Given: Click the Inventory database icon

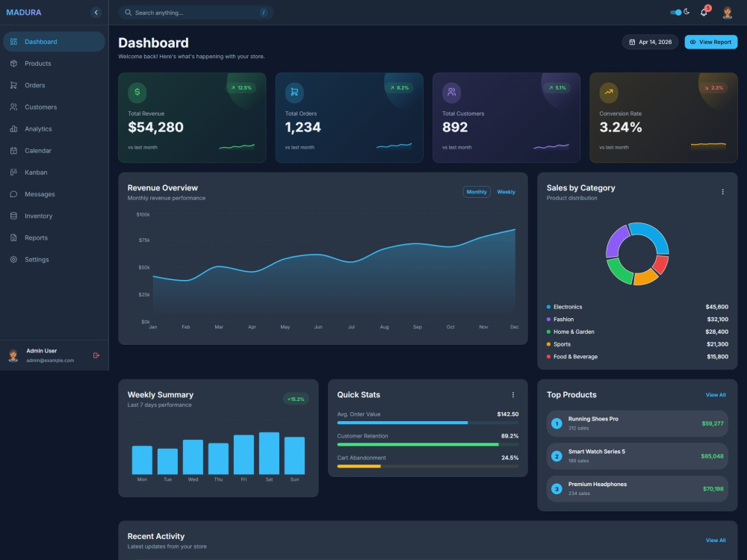Looking at the screenshot, I should tap(13, 216).
